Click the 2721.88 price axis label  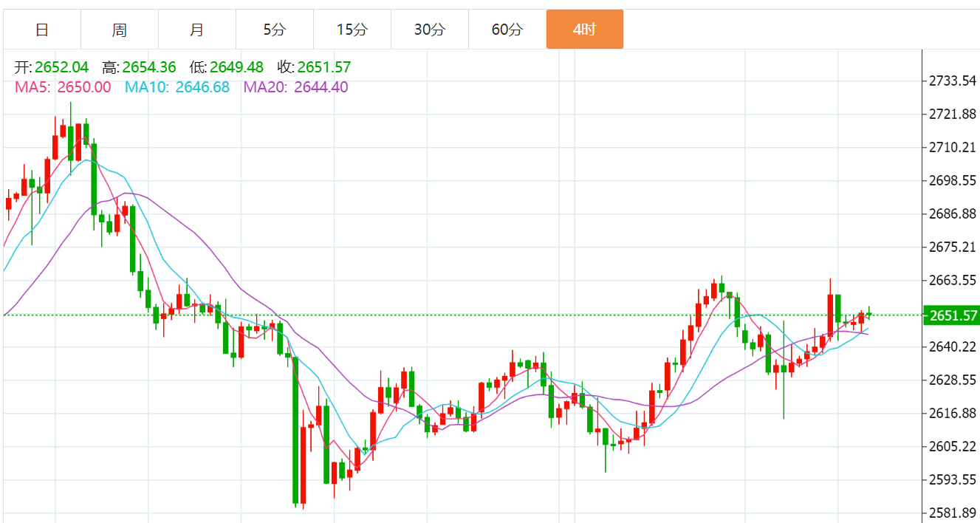pyautogui.click(x=953, y=114)
